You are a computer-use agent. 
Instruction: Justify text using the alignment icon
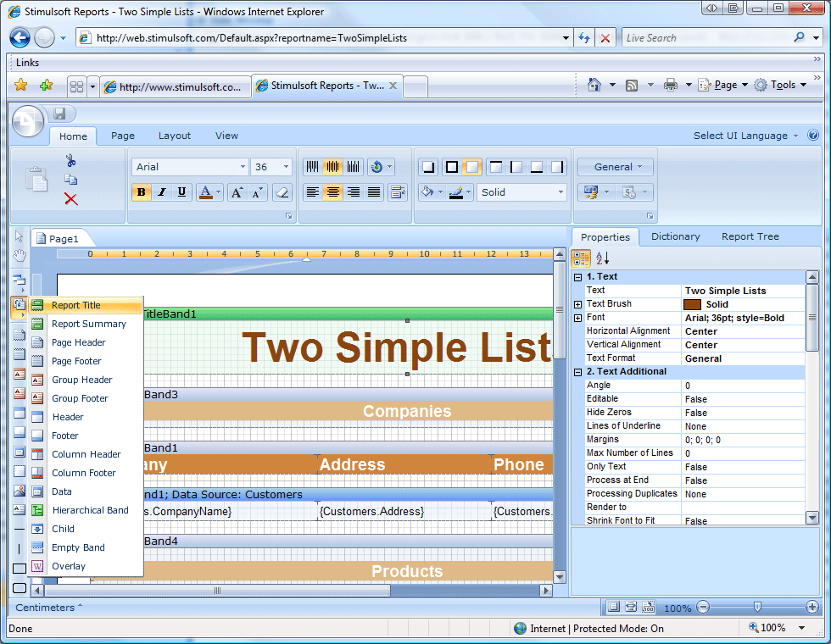[x=374, y=192]
